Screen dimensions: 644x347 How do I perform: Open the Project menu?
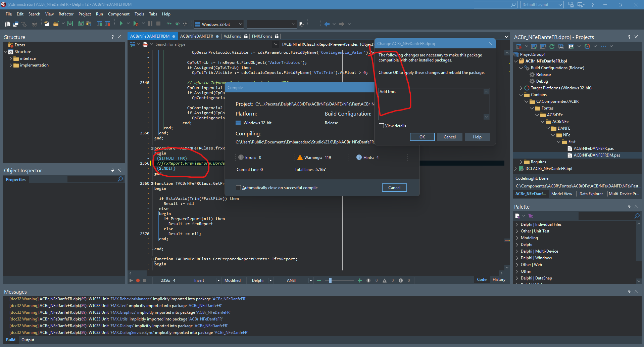click(85, 14)
